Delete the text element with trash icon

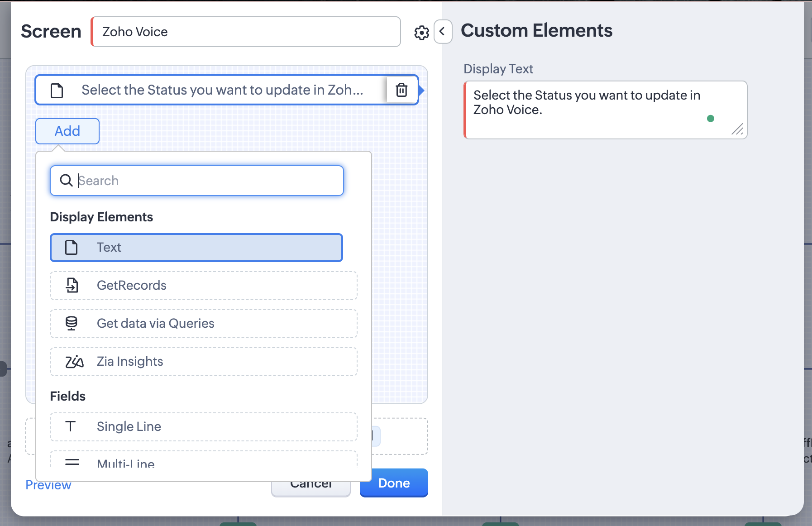[401, 90]
